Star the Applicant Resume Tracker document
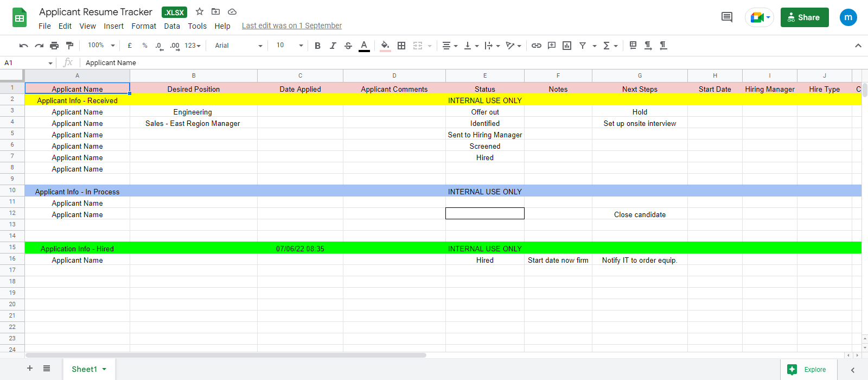 (200, 12)
